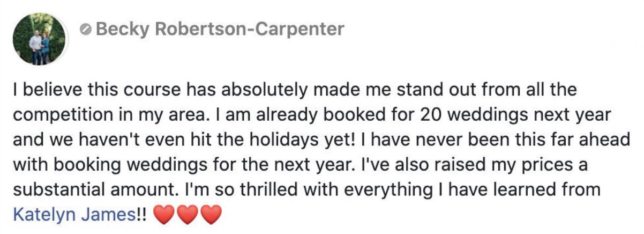Click the last red heart emoji
The height and width of the screenshot is (234, 644).
coord(211,215)
